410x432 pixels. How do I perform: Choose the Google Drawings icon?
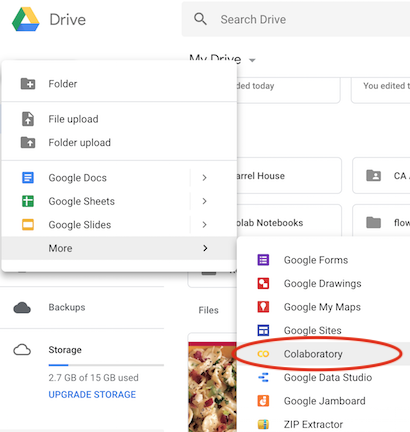coord(263,283)
